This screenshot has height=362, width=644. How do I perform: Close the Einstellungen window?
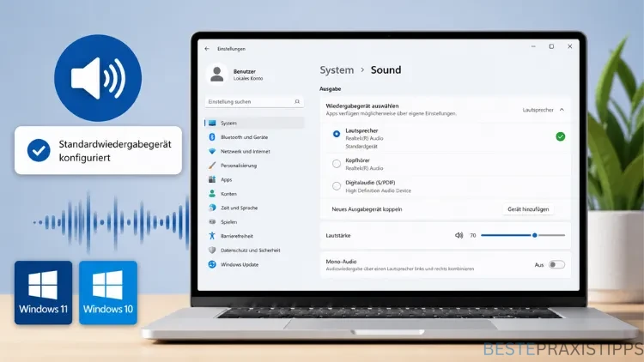pos(569,46)
